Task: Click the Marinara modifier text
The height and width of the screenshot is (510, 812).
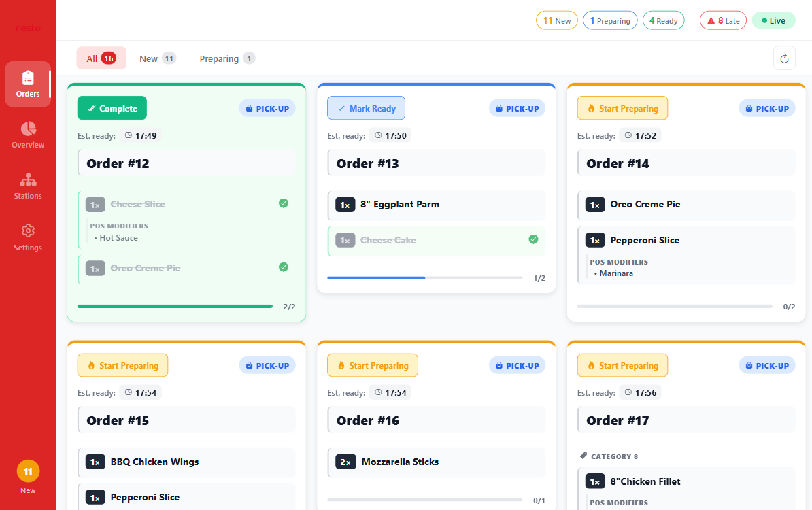Action: point(616,273)
